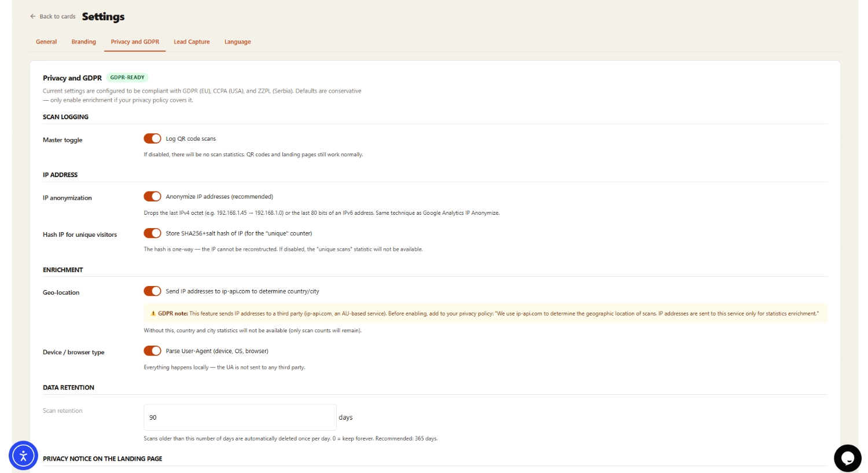Click 'Store SHA256+salt hash of IP' label text
Image resolution: width=868 pixels, height=473 pixels.
[x=239, y=234]
